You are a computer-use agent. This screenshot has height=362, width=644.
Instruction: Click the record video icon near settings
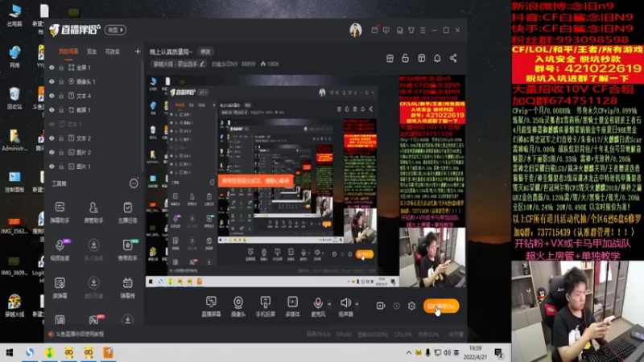(381, 306)
